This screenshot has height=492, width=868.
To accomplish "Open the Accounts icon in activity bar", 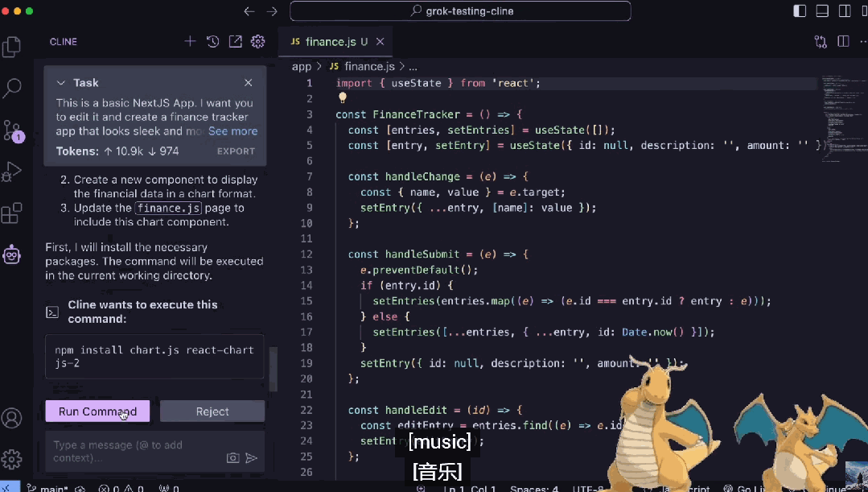I will pos(11,418).
